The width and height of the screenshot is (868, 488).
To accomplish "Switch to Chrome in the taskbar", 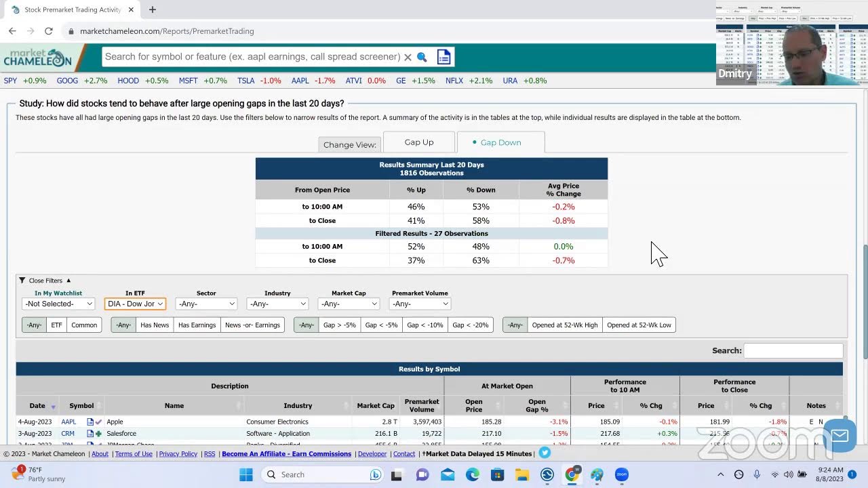I will tap(572, 474).
